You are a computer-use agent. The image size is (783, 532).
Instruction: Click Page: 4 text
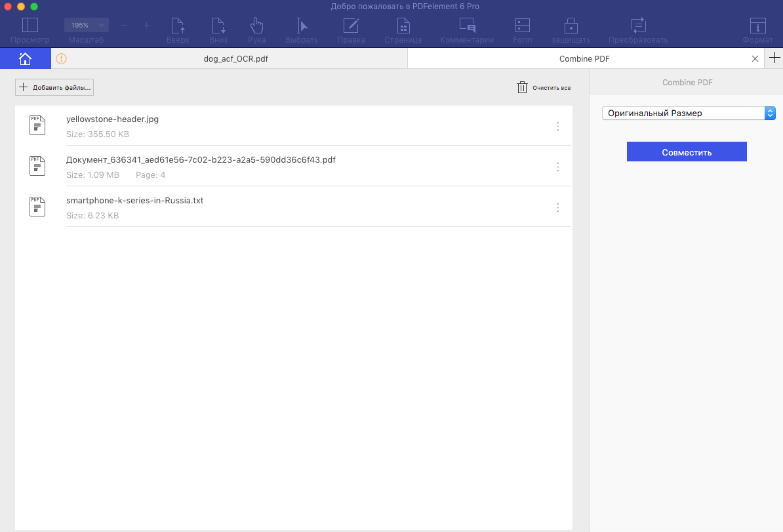(x=150, y=175)
